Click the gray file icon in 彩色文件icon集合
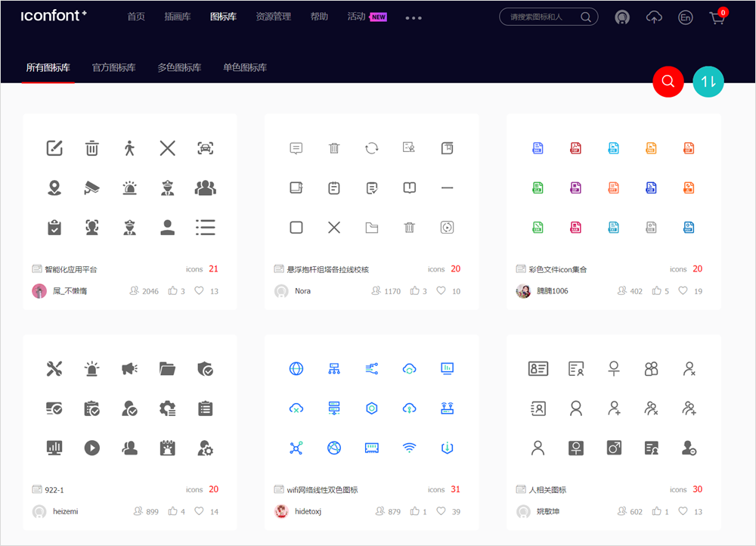Viewport: 756px width, 546px height. [651, 227]
